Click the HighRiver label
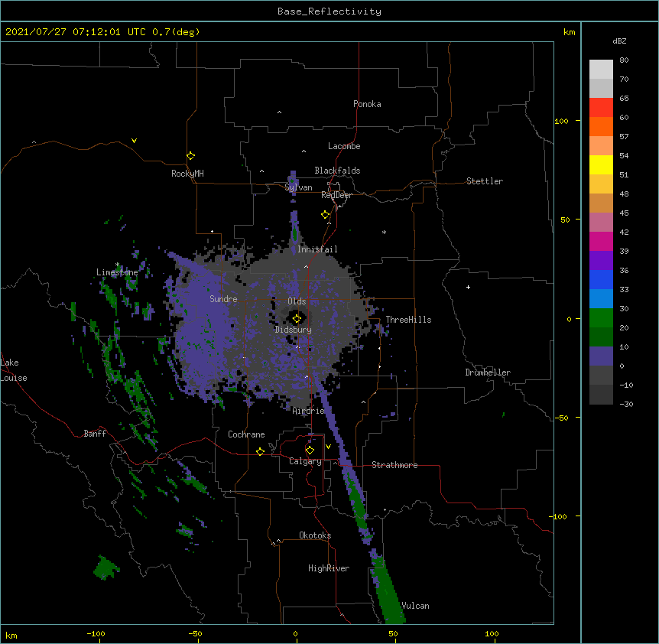Screen dimensions: 659x644 click(x=329, y=568)
